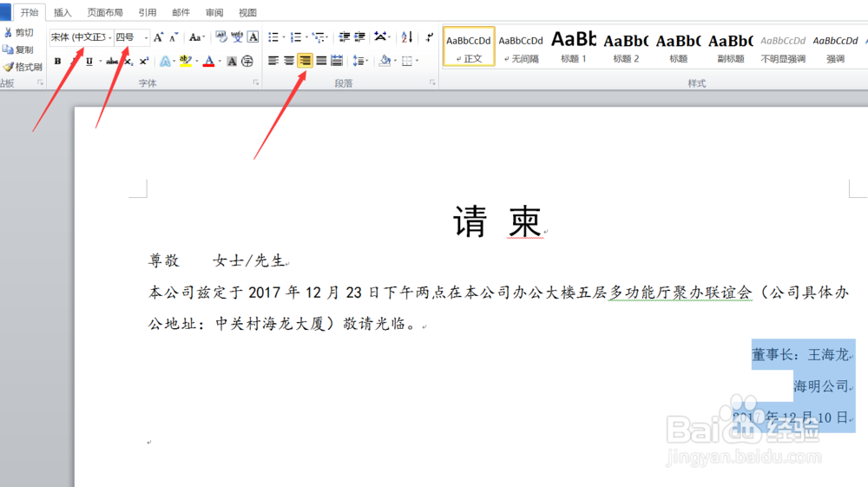
Task: Click the line 尊敬 女士/先生
Action: pos(218,260)
